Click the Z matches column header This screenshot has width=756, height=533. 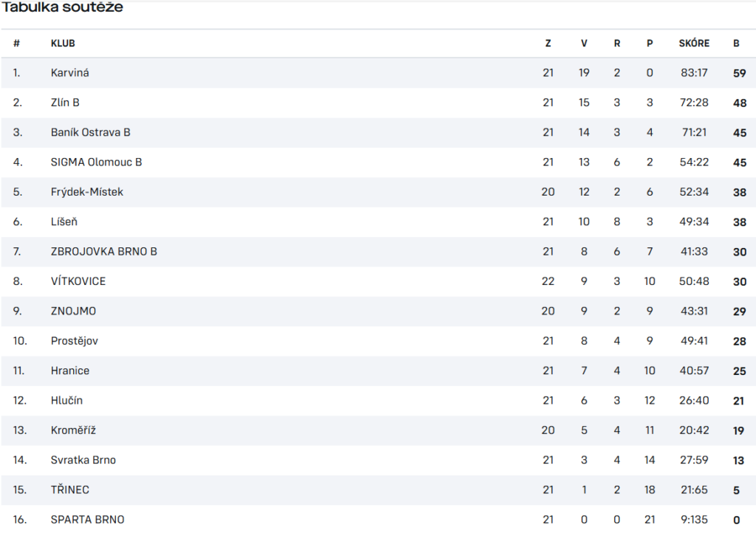pos(549,44)
